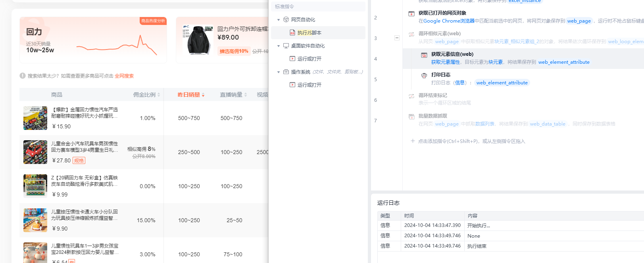
Task: Click the 数据列表 link in 批量数据抓取
Action: (x=485, y=124)
